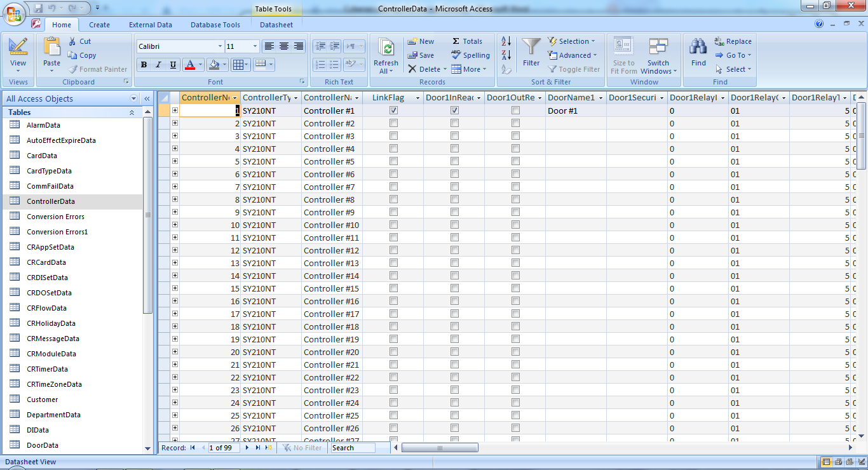Sort ascending with the A-Z icon
Viewport: 868px width, 470px height.
(x=505, y=41)
